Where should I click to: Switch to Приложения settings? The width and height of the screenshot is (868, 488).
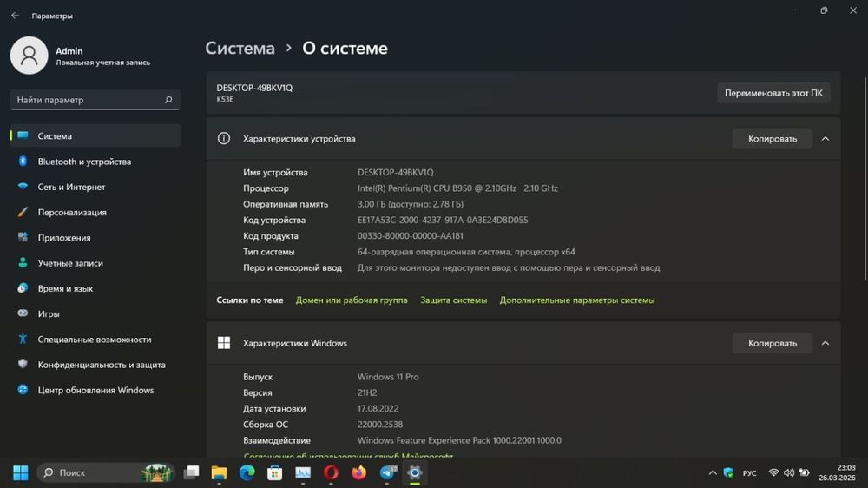click(x=95, y=238)
